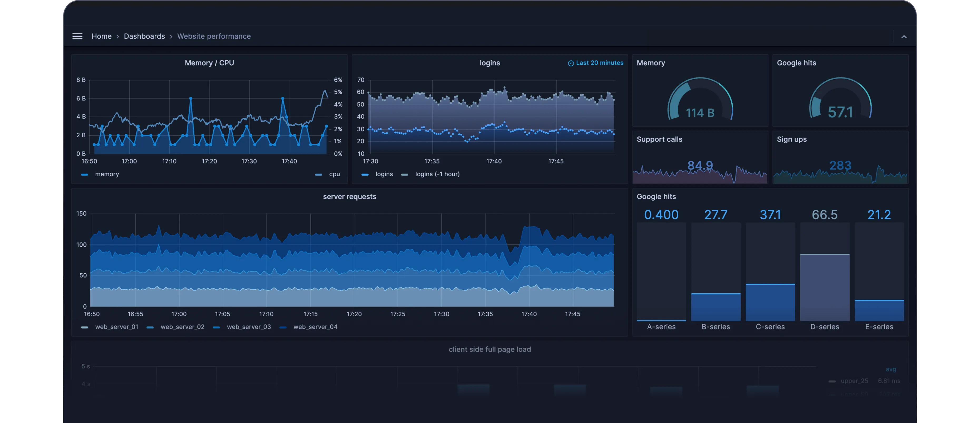Click the logins legend color swatch
980x423 pixels.
click(365, 174)
